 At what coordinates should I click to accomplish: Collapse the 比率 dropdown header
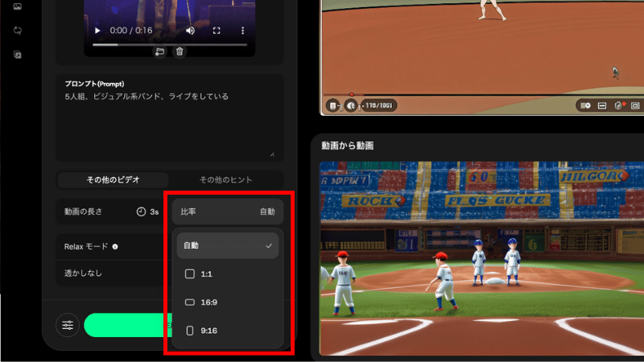pyautogui.click(x=228, y=212)
